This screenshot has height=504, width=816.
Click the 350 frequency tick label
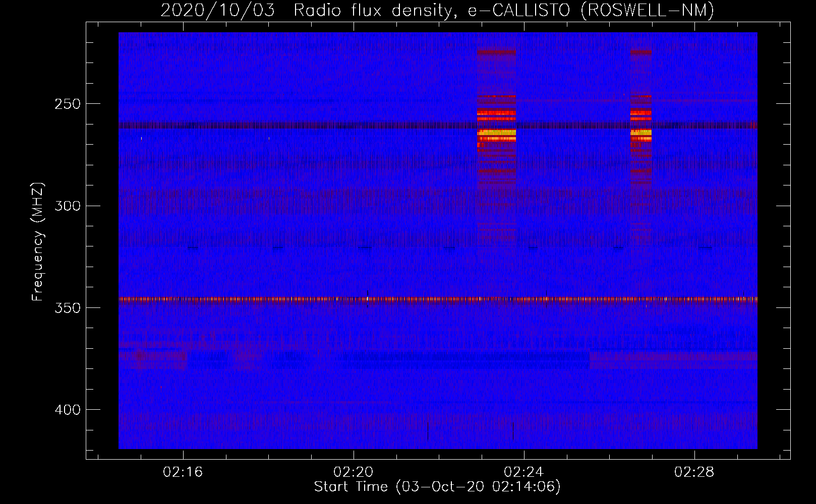tap(68, 308)
